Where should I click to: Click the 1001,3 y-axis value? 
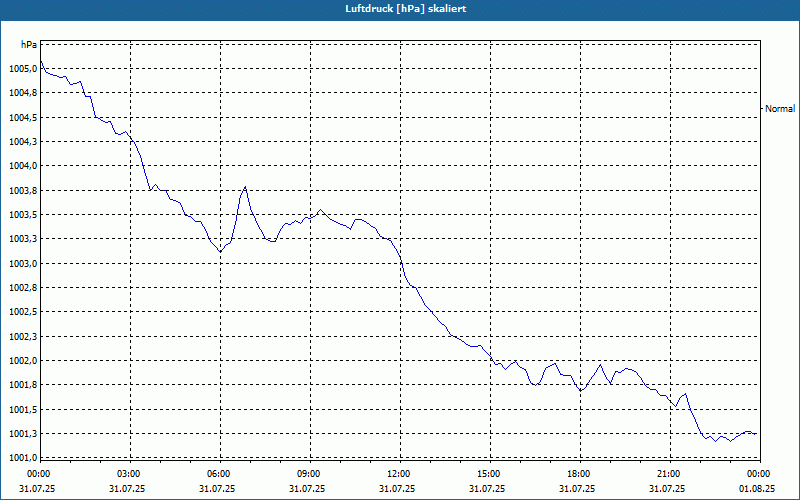click(23, 434)
